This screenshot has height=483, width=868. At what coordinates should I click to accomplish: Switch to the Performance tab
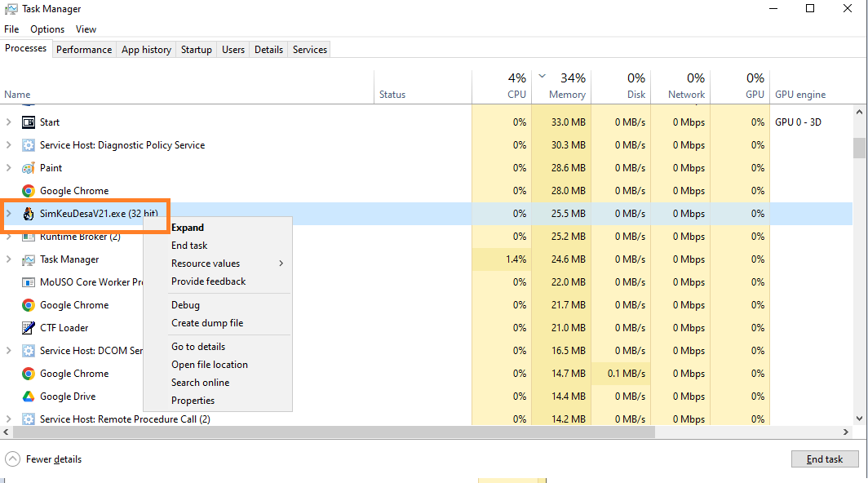click(x=84, y=50)
